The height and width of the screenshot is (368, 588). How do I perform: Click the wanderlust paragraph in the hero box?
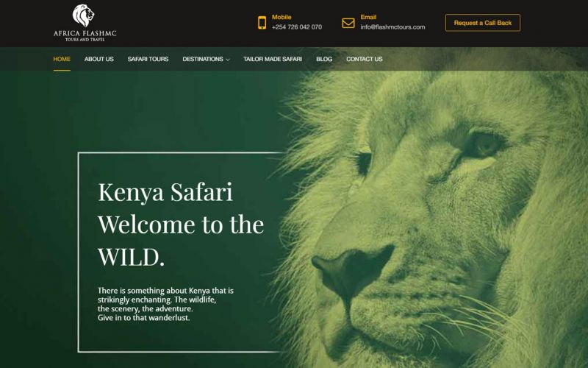tap(165, 304)
